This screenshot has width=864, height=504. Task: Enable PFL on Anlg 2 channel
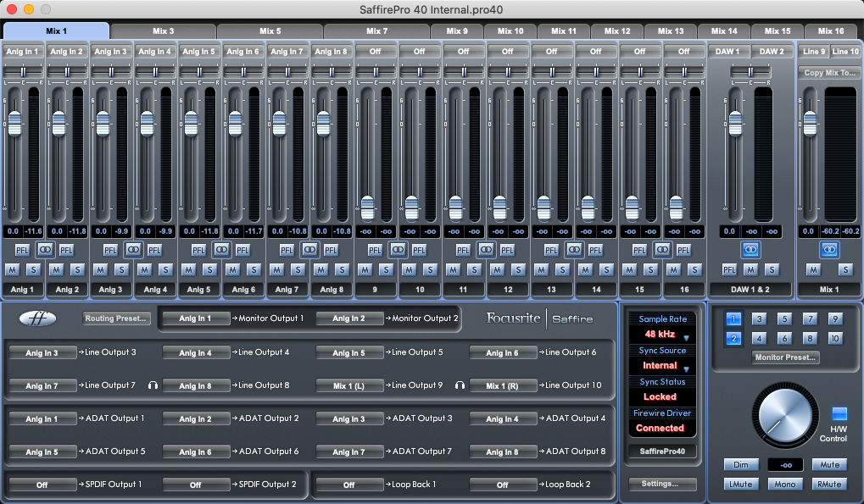pyautogui.click(x=66, y=251)
